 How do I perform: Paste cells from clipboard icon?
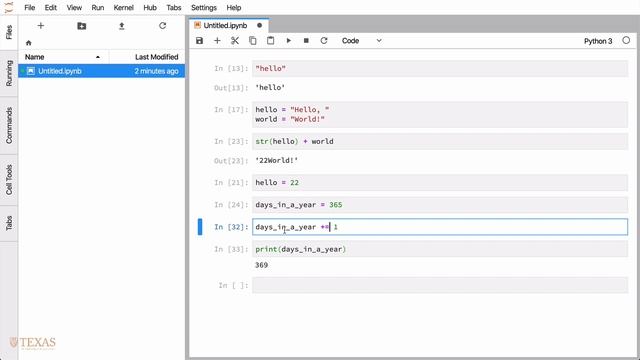[270, 41]
